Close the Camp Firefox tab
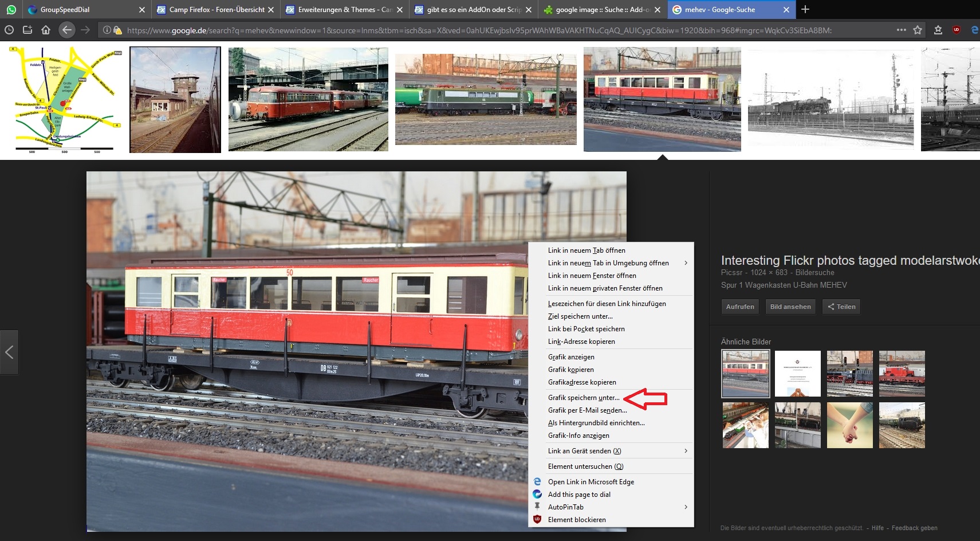Screen dimensions: 980x541 pyautogui.click(x=271, y=10)
